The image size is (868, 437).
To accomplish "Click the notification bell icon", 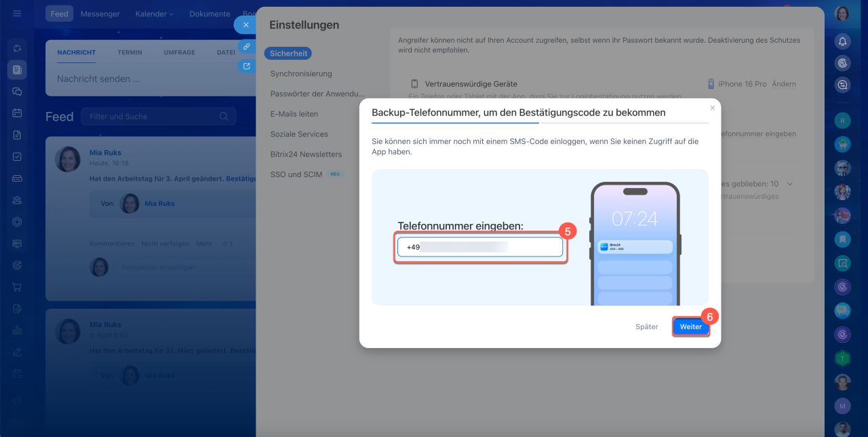I will point(842,41).
